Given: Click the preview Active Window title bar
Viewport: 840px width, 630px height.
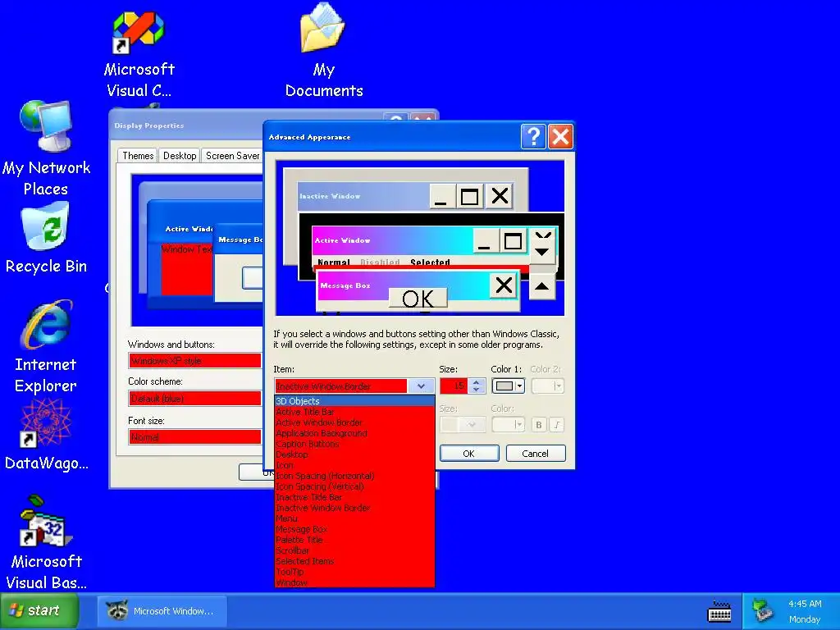Looking at the screenshot, I should tap(393, 240).
